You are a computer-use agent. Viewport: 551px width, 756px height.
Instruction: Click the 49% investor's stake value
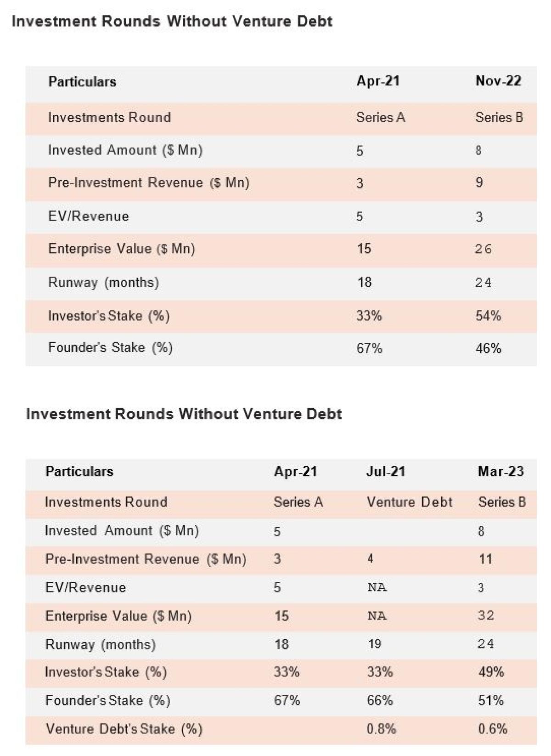(x=491, y=672)
